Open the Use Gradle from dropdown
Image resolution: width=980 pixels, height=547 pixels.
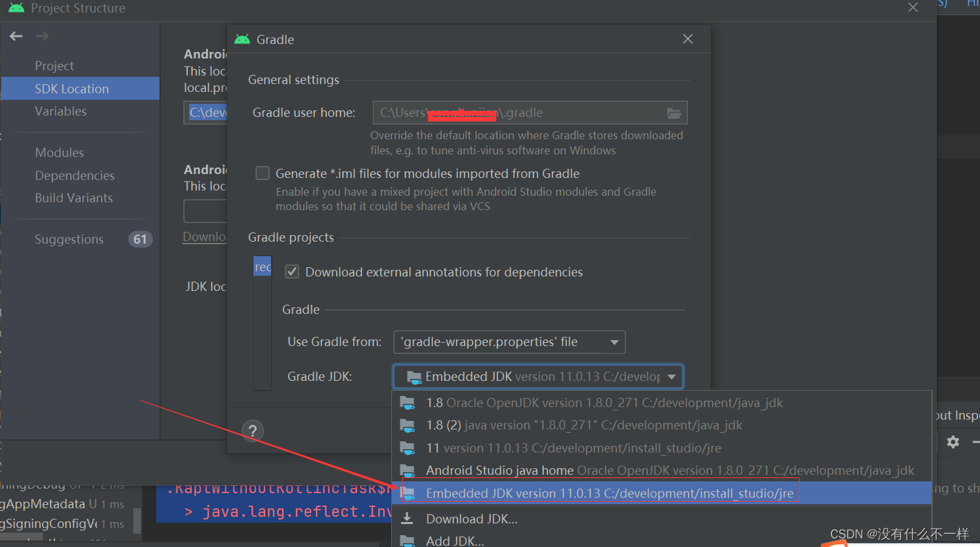coord(509,342)
